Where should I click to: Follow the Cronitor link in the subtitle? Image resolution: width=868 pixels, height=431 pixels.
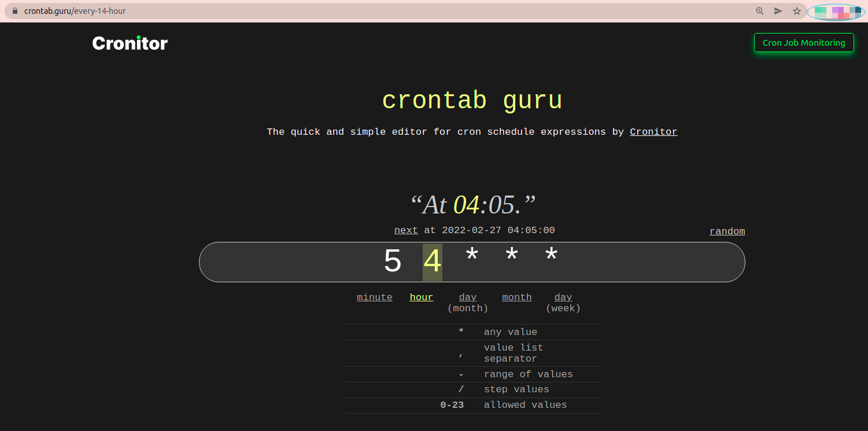click(653, 132)
